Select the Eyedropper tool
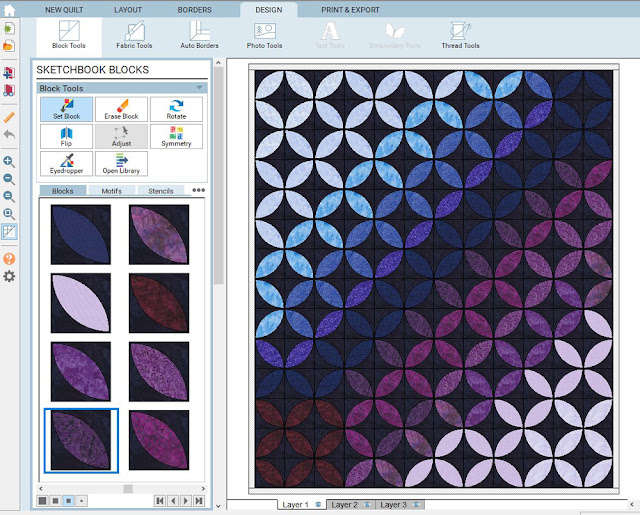 (x=67, y=164)
